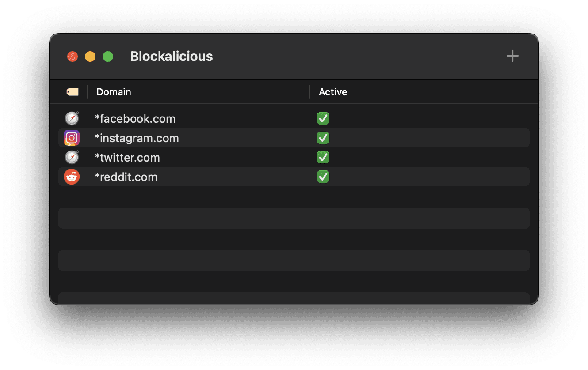Screen dimensions: 588x370
Task: Click the Reddit alien icon beside *reddit.com
Action: click(72, 177)
